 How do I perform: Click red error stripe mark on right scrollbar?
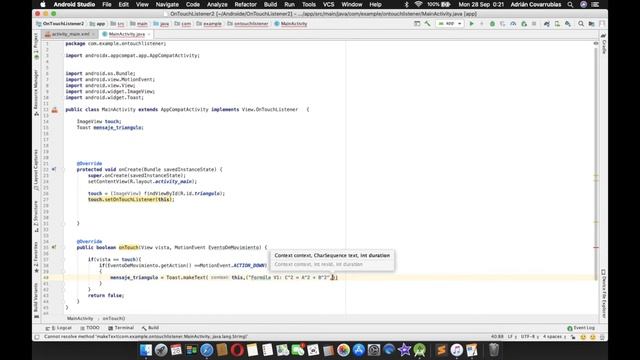[596, 248]
